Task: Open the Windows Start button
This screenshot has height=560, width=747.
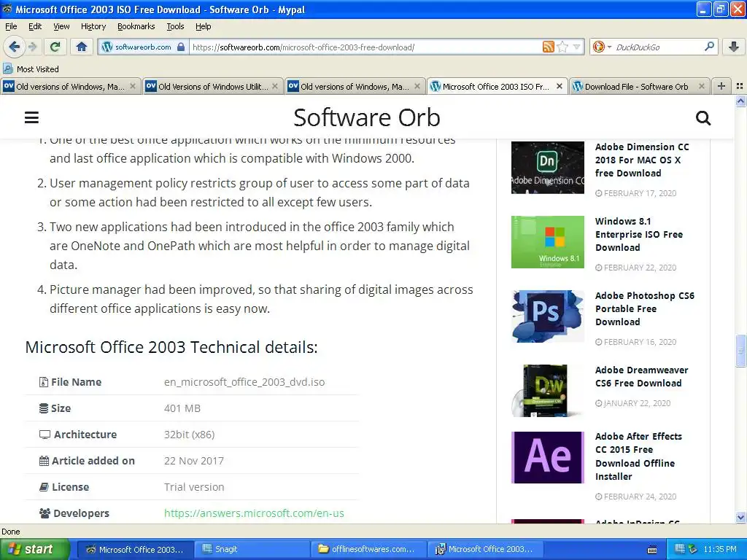Action: click(x=34, y=549)
